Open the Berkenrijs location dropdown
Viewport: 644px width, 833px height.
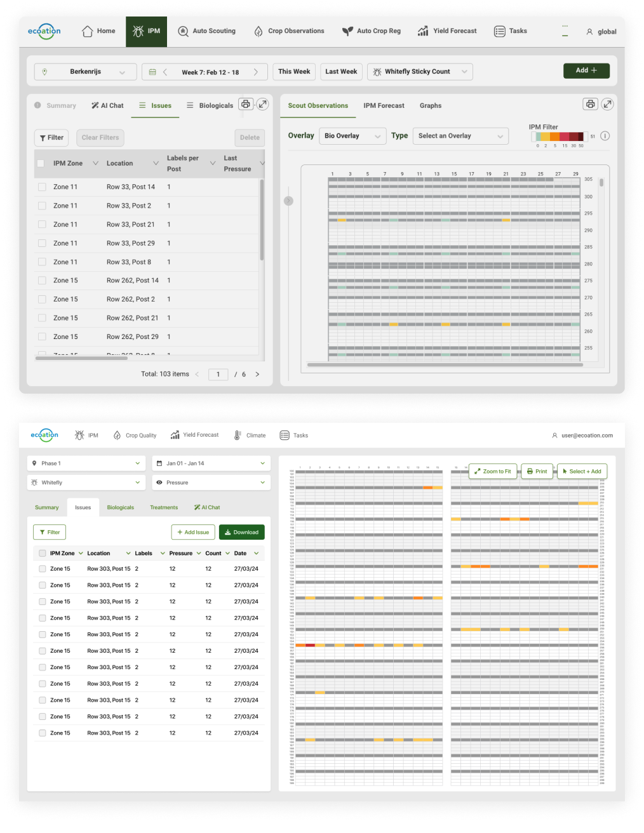click(x=85, y=72)
